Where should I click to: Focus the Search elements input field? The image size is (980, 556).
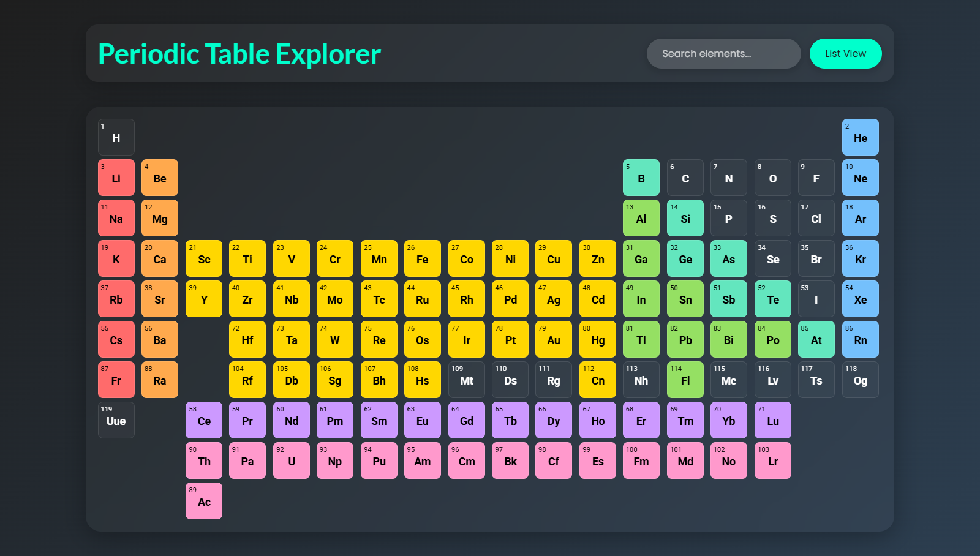coord(724,53)
